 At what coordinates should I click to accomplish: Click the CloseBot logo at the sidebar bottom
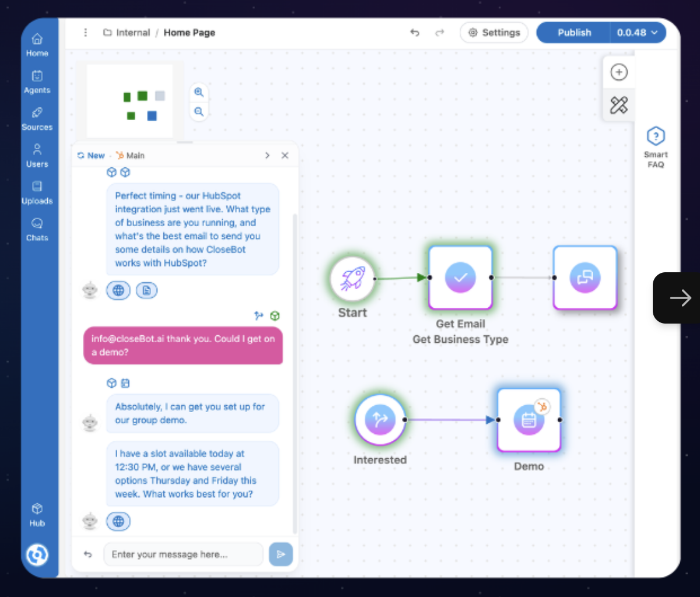click(37, 554)
